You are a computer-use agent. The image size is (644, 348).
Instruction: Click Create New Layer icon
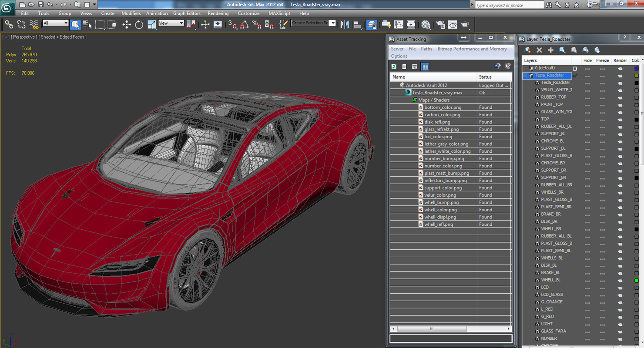point(527,50)
